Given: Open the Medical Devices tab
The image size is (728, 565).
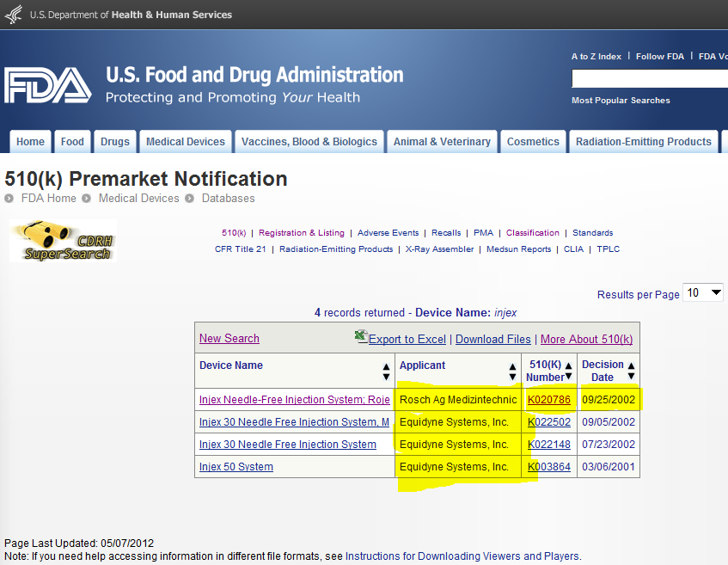Looking at the screenshot, I should 186,142.
